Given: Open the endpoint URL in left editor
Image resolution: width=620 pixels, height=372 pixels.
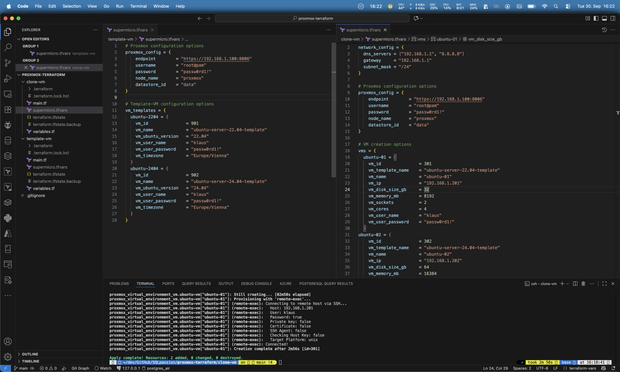Looking at the screenshot, I should (216, 59).
